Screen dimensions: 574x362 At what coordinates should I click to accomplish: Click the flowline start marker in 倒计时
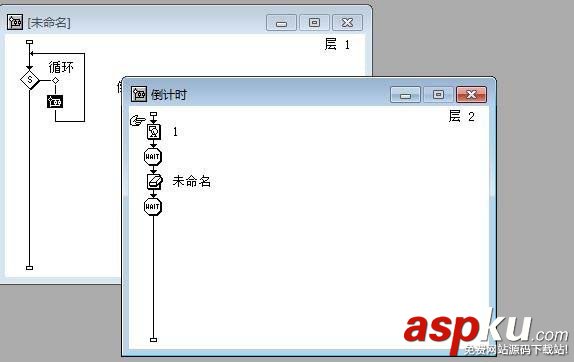[153, 115]
